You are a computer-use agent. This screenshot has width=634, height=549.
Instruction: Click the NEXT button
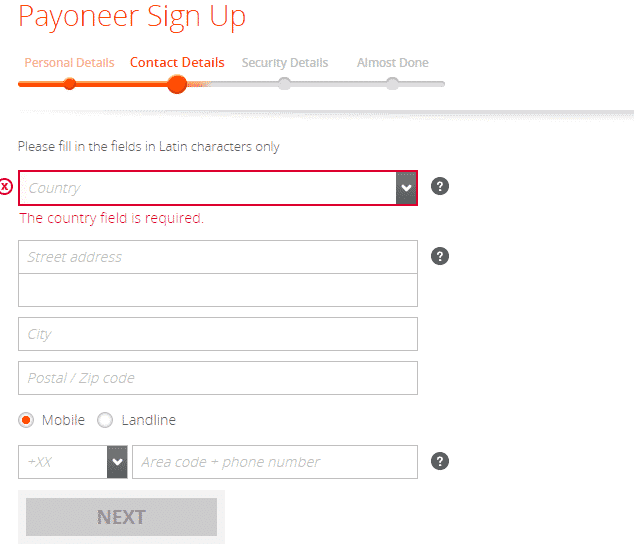(121, 517)
